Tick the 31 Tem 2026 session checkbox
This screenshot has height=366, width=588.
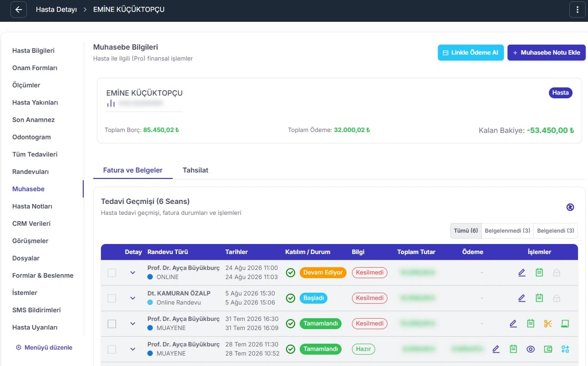(112, 324)
